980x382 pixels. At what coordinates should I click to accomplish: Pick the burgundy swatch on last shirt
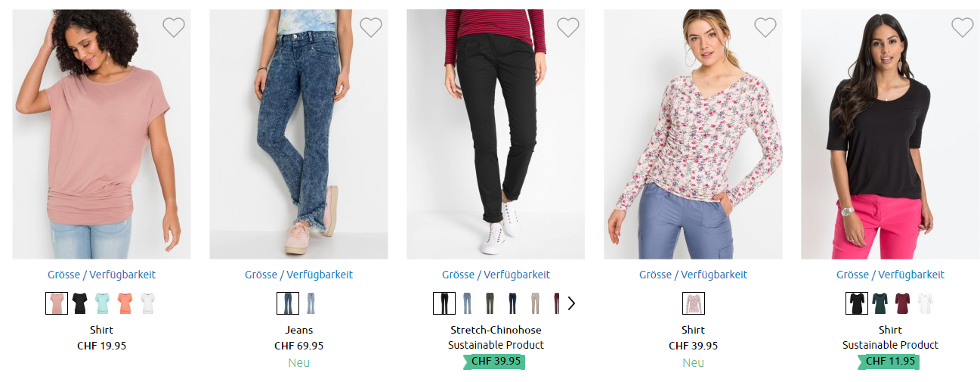pos(902,303)
